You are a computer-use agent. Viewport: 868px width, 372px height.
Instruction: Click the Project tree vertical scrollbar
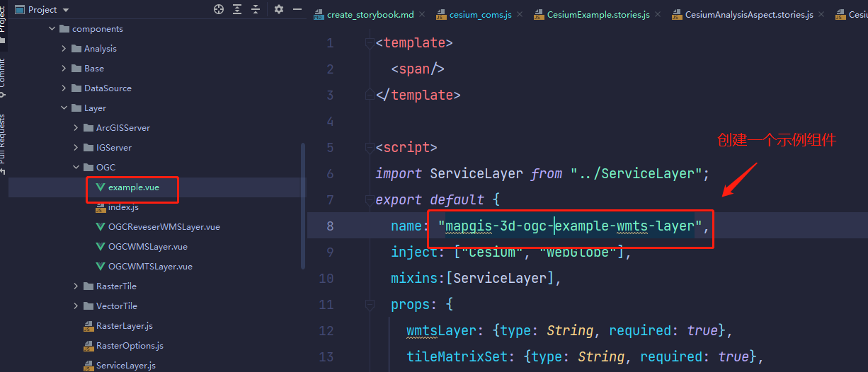[x=304, y=205]
